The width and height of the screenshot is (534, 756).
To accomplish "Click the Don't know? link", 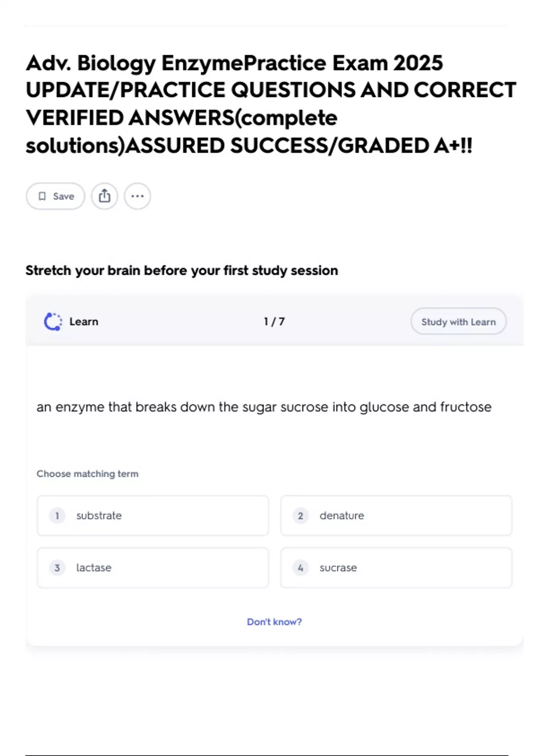I will (x=274, y=622).
